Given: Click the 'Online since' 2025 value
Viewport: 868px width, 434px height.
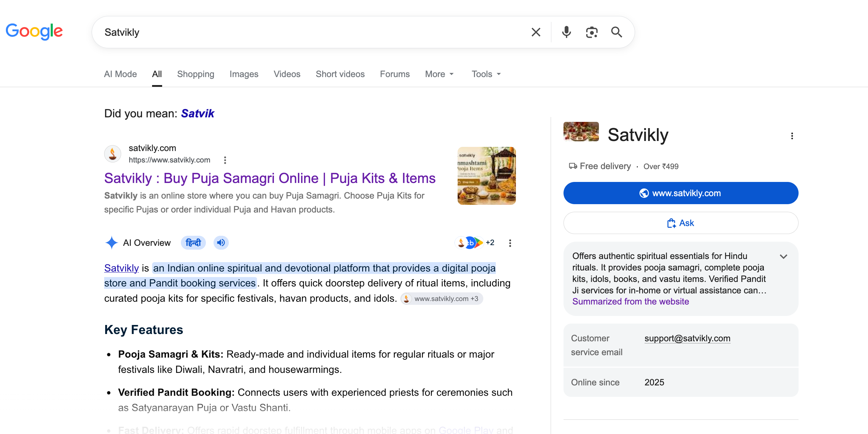Looking at the screenshot, I should pos(654,382).
